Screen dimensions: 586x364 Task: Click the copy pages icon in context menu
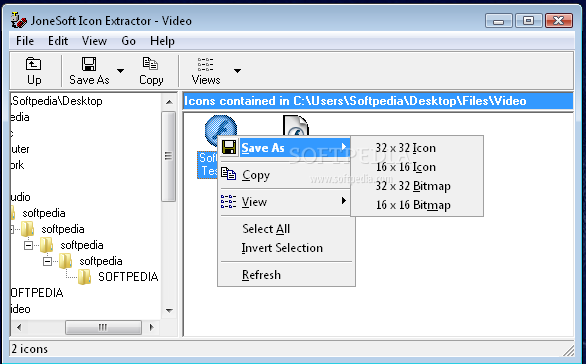point(228,174)
